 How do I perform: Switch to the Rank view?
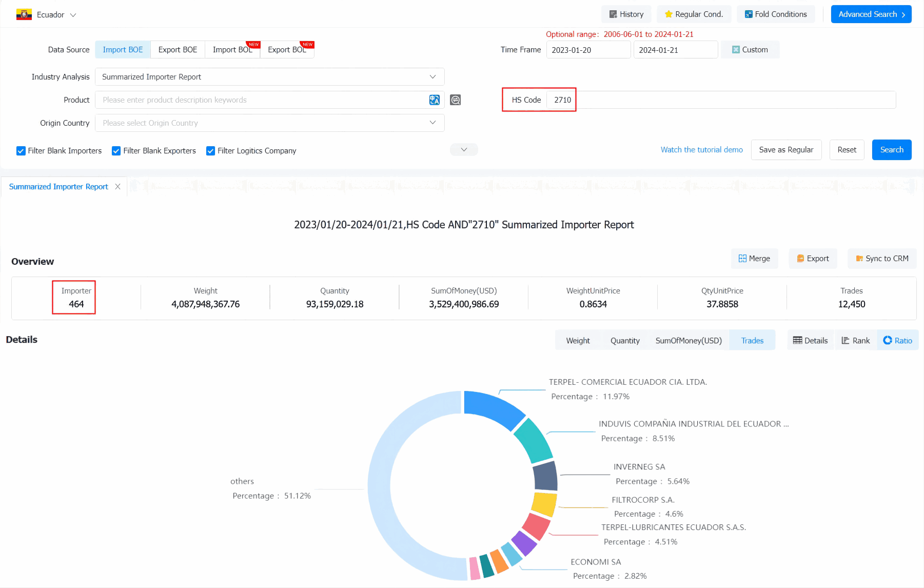click(856, 340)
